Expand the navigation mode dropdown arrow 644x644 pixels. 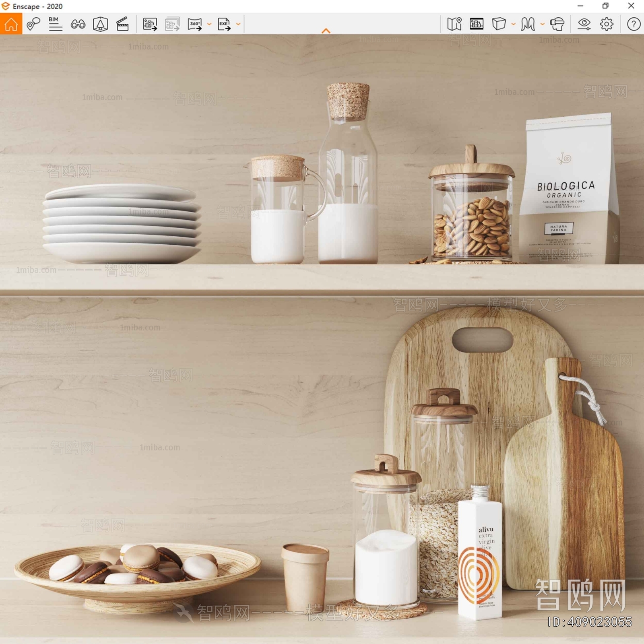[543, 24]
